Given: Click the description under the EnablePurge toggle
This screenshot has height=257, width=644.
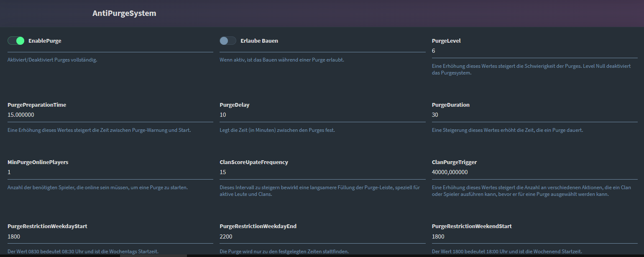Looking at the screenshot, I should tap(52, 60).
